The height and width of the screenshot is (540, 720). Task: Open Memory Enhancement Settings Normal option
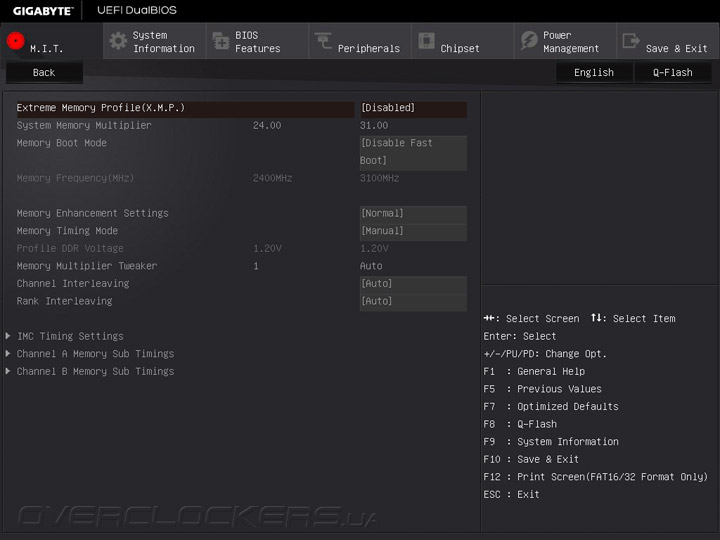point(413,214)
